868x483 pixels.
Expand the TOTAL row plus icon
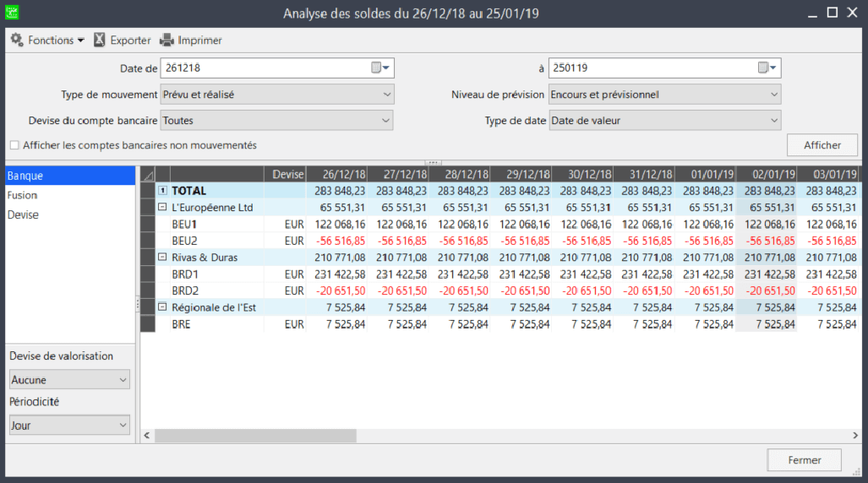164,191
